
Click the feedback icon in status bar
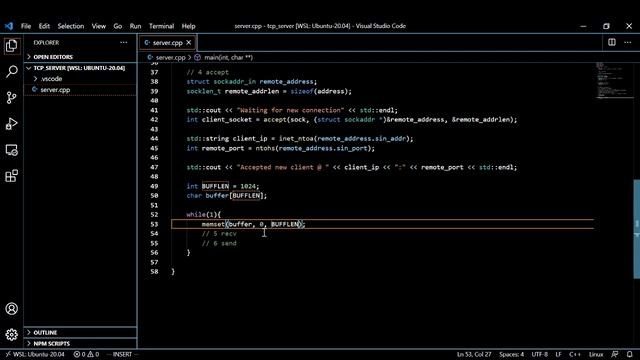click(x=614, y=354)
